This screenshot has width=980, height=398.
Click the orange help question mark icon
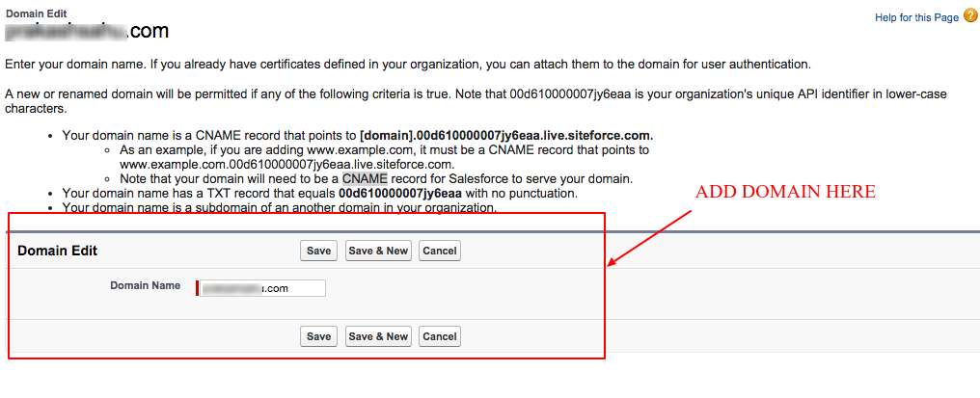point(970,15)
